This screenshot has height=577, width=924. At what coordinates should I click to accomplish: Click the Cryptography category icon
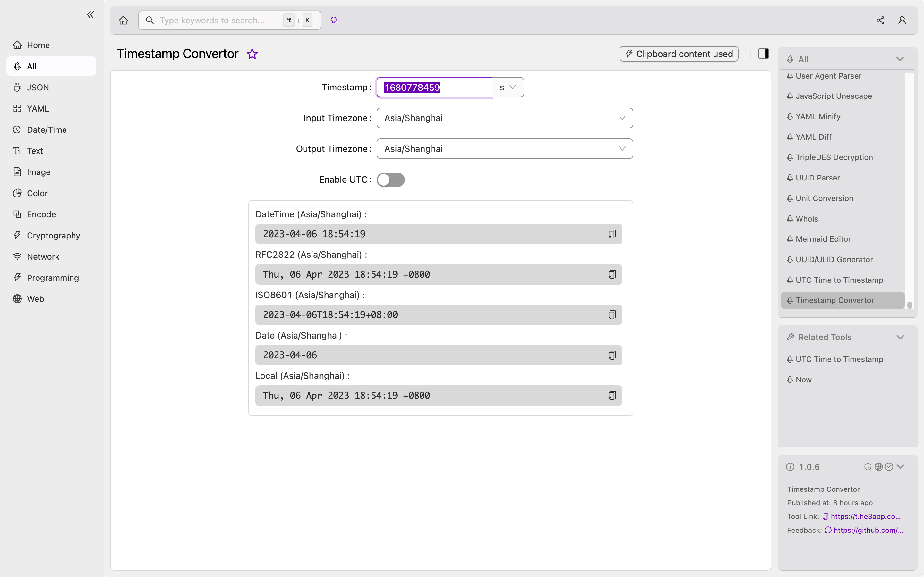[17, 235]
